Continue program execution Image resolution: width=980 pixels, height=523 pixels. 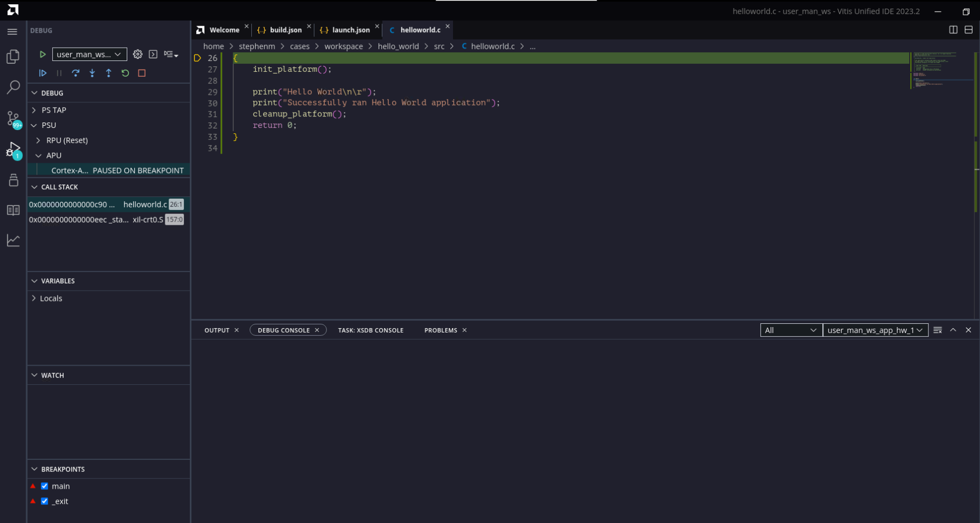[43, 73]
